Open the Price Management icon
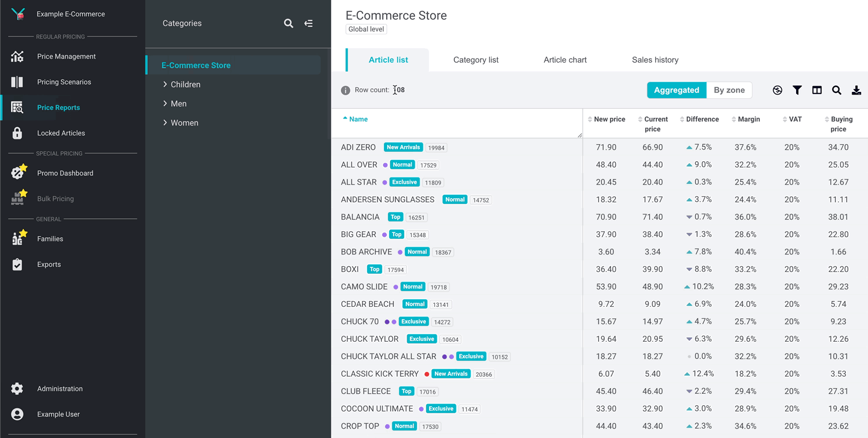The width and height of the screenshot is (868, 438). 17,56
